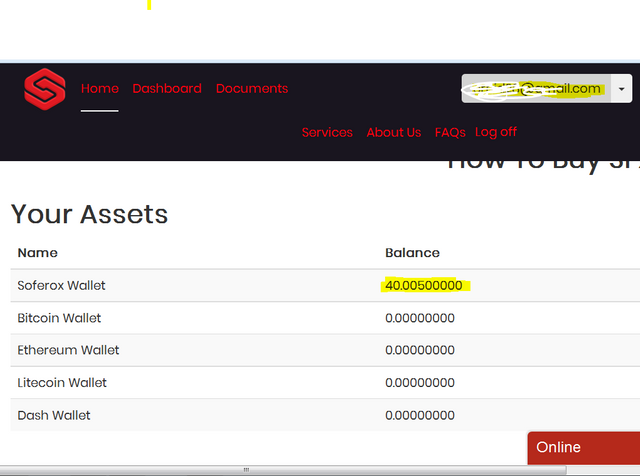Go to the Home menu item
The width and height of the screenshot is (640, 476).
pyautogui.click(x=100, y=89)
